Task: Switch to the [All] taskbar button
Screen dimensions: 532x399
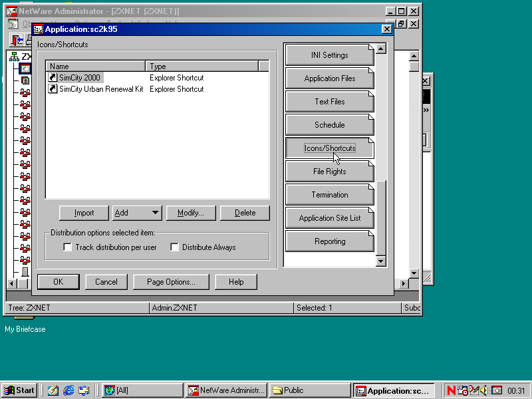Action: click(x=142, y=390)
